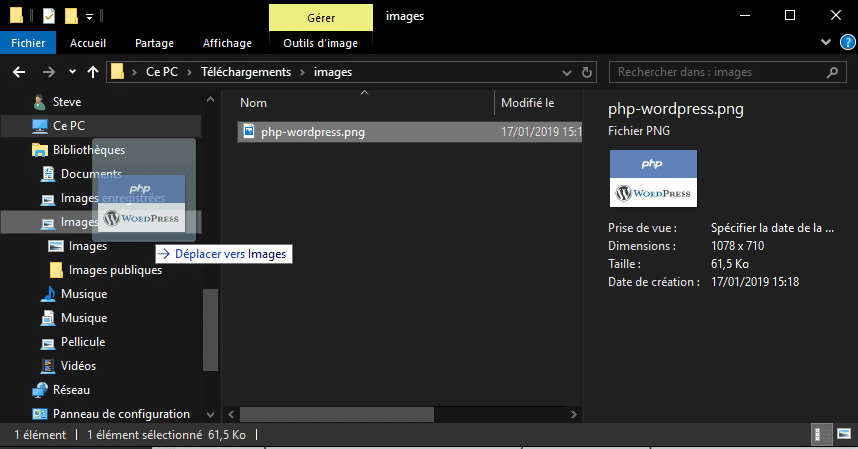Viewport: 858px width, 449px height.
Task: Open the Fichier menu
Action: 28,43
